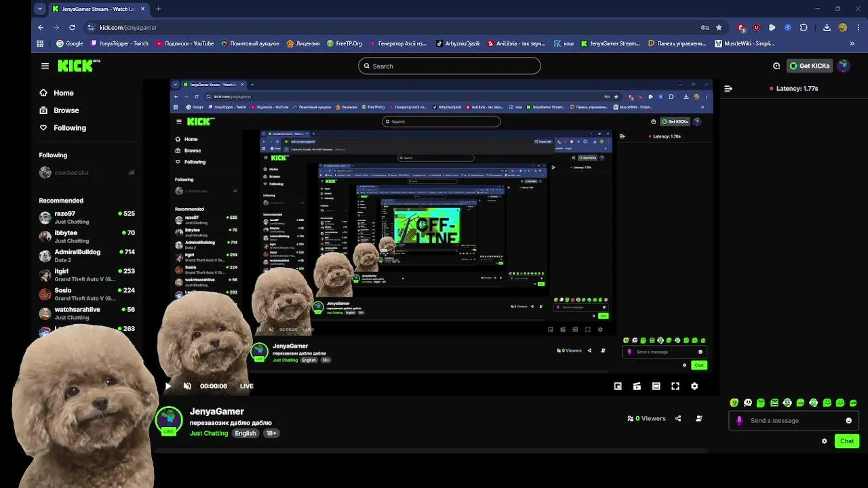
Task: Play the stream video
Action: coord(168,386)
